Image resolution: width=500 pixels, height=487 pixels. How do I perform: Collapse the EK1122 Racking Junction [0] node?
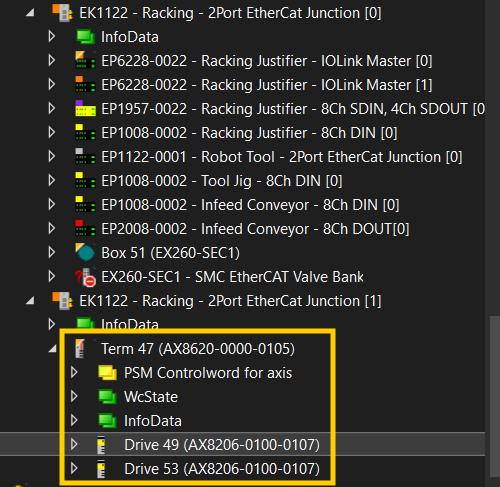pyautogui.click(x=30, y=13)
